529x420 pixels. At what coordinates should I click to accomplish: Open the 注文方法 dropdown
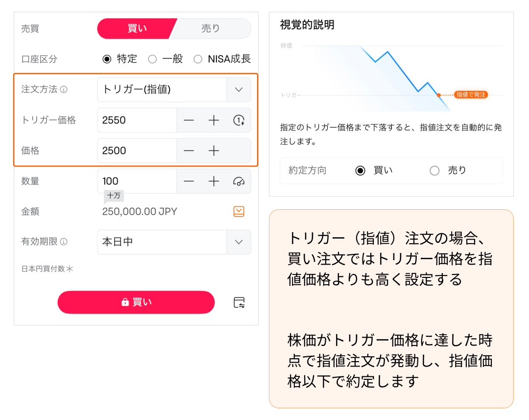[x=239, y=90]
